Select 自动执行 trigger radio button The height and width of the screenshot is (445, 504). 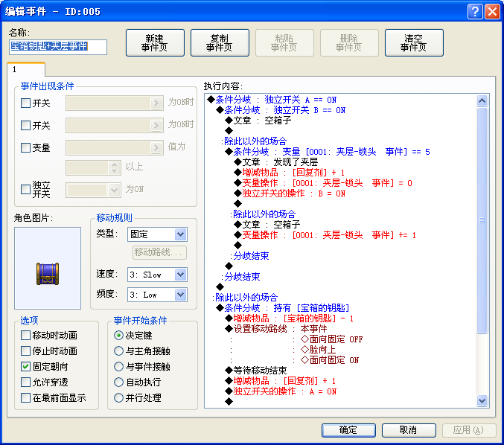(x=118, y=382)
